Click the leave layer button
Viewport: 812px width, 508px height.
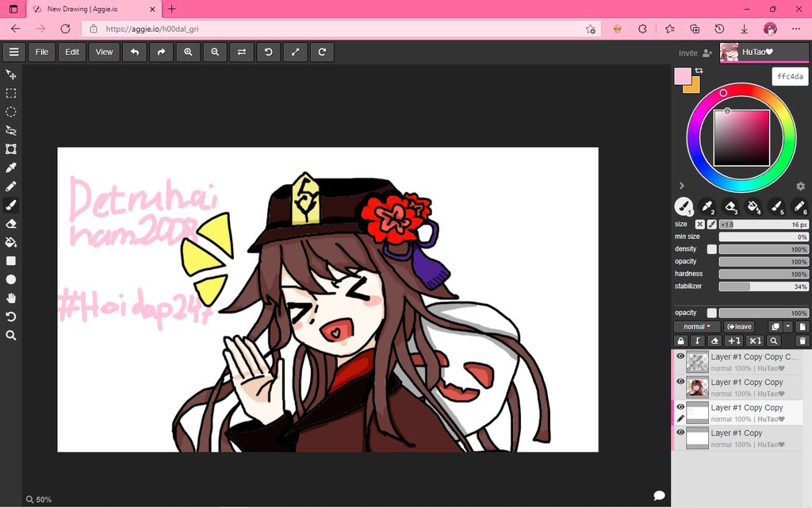739,326
